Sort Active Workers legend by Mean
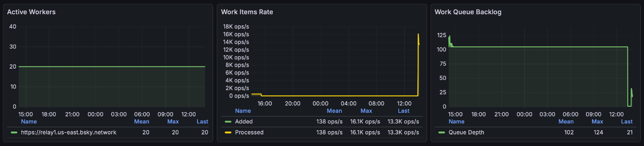The image size is (644, 146). 141,122
